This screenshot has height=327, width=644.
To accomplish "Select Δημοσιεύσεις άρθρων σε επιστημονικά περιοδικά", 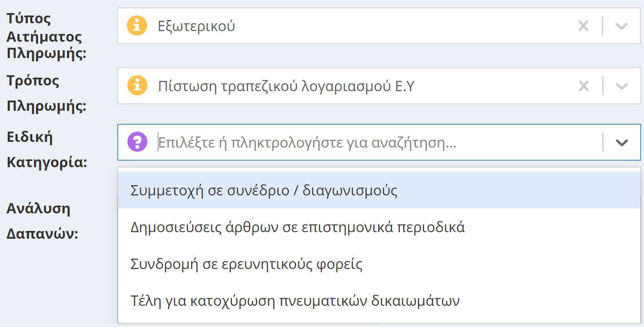I will pyautogui.click(x=298, y=227).
